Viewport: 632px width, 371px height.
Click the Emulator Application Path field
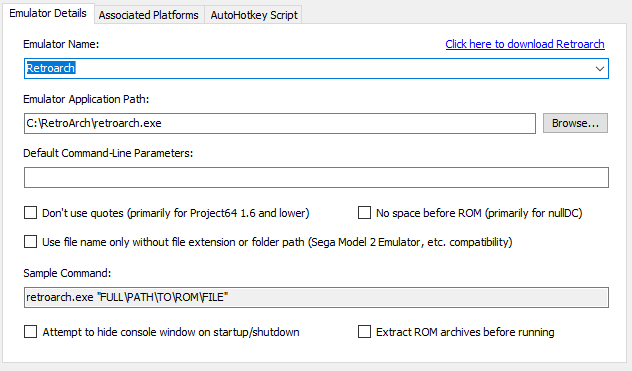tap(280, 123)
